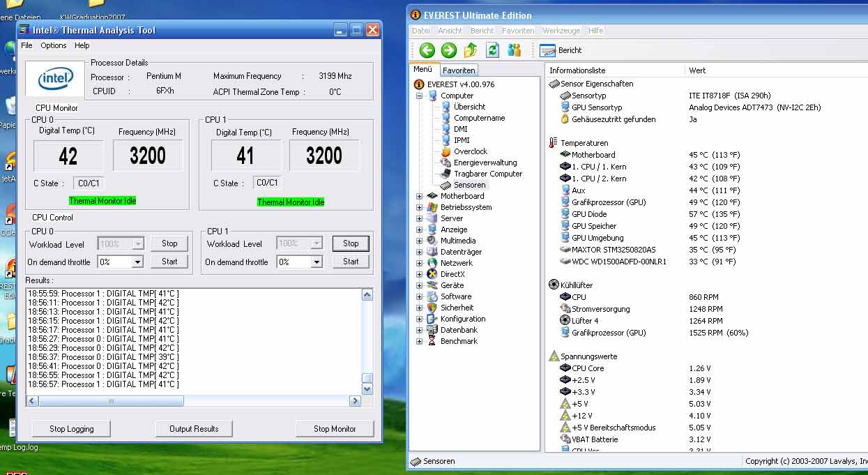Click the Software icon in the tree
The height and width of the screenshot is (475, 868).
pos(433,296)
